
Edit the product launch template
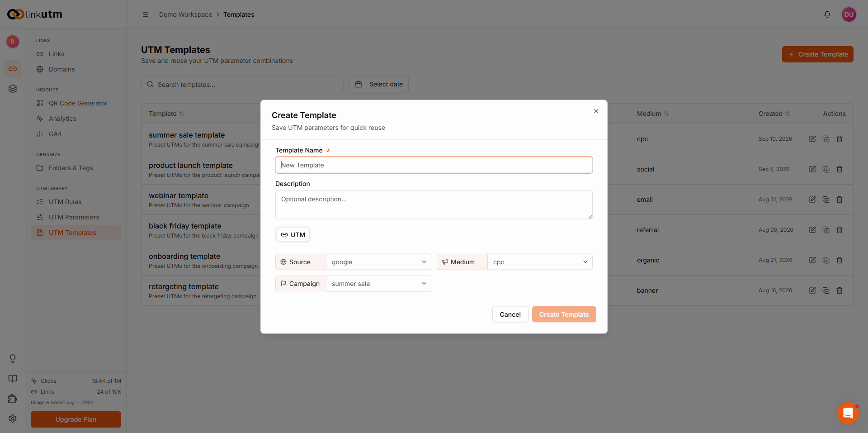click(812, 169)
